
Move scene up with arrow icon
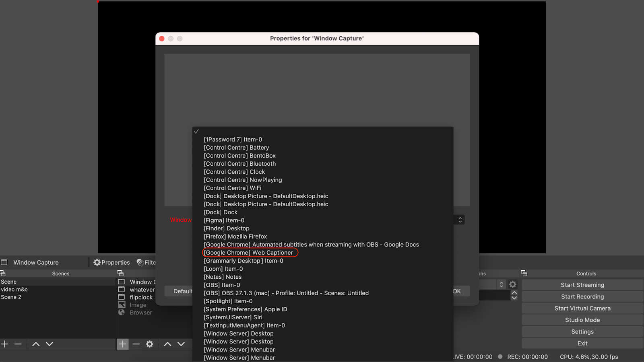[x=36, y=344]
